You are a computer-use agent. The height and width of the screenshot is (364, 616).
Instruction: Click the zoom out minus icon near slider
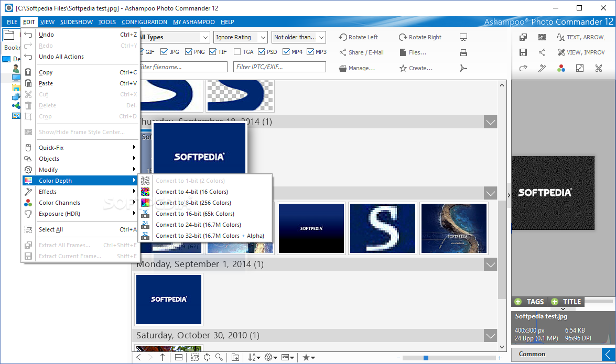click(x=398, y=358)
